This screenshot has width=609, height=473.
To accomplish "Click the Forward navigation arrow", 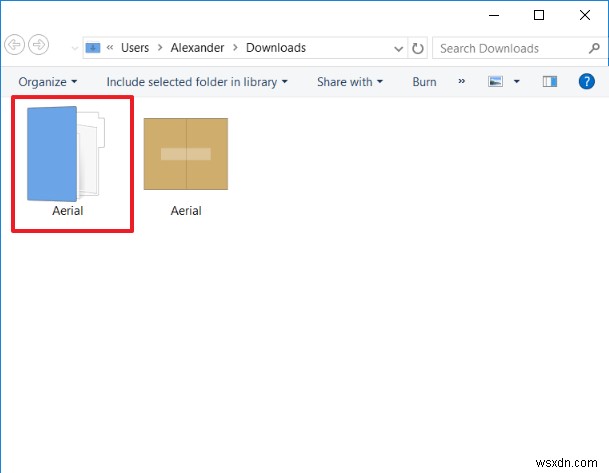I will pos(39,45).
